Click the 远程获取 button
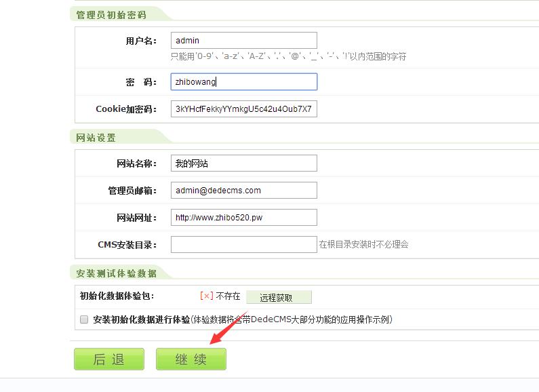The width and height of the screenshot is (539, 392). [x=279, y=297]
